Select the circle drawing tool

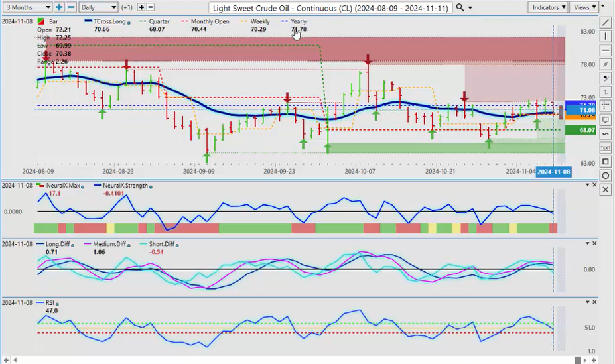tap(605, 176)
